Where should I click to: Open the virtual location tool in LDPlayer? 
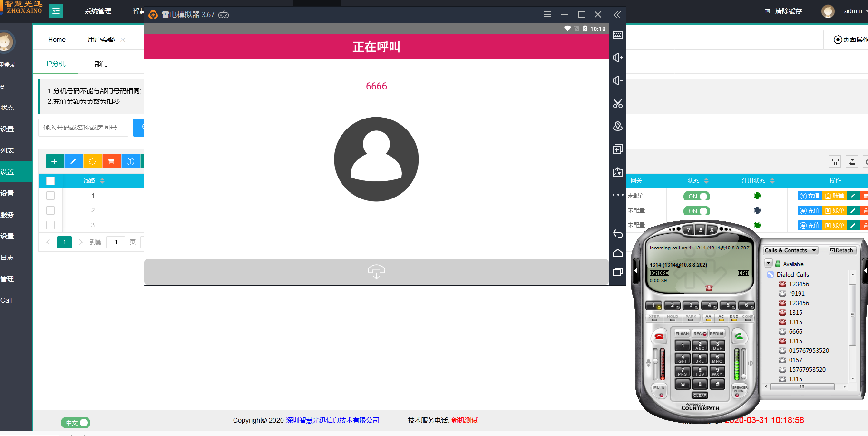click(x=617, y=126)
